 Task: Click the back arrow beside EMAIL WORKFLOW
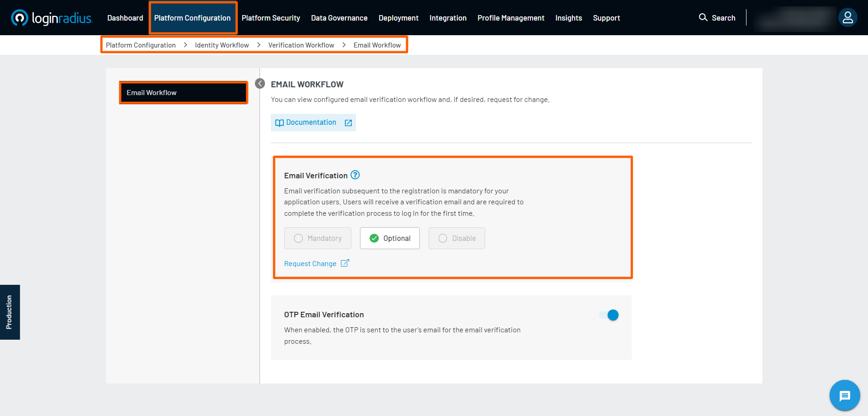tap(260, 84)
